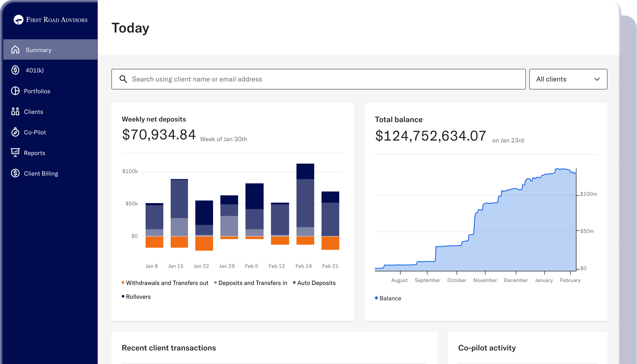637x364 pixels.
Task: Click the Jan 22 stacked bar
Action: click(204, 225)
